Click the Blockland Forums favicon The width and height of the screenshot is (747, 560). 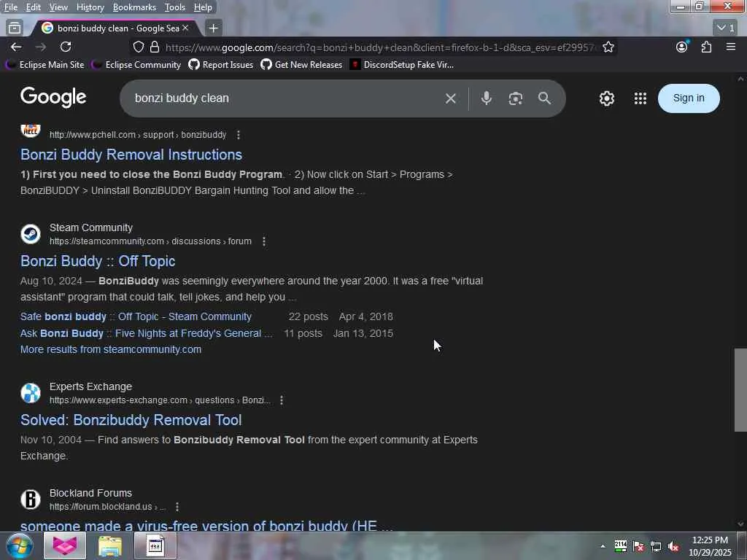tap(31, 499)
